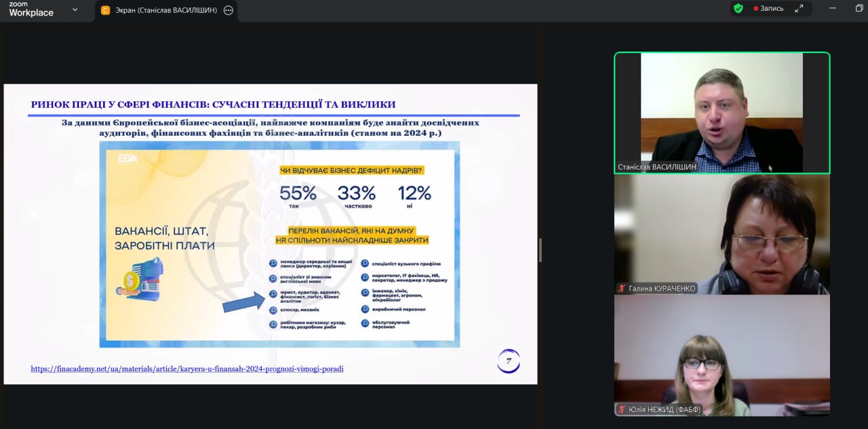The image size is (868, 429).
Task: Click the slide number 7 badge
Action: pos(509,361)
